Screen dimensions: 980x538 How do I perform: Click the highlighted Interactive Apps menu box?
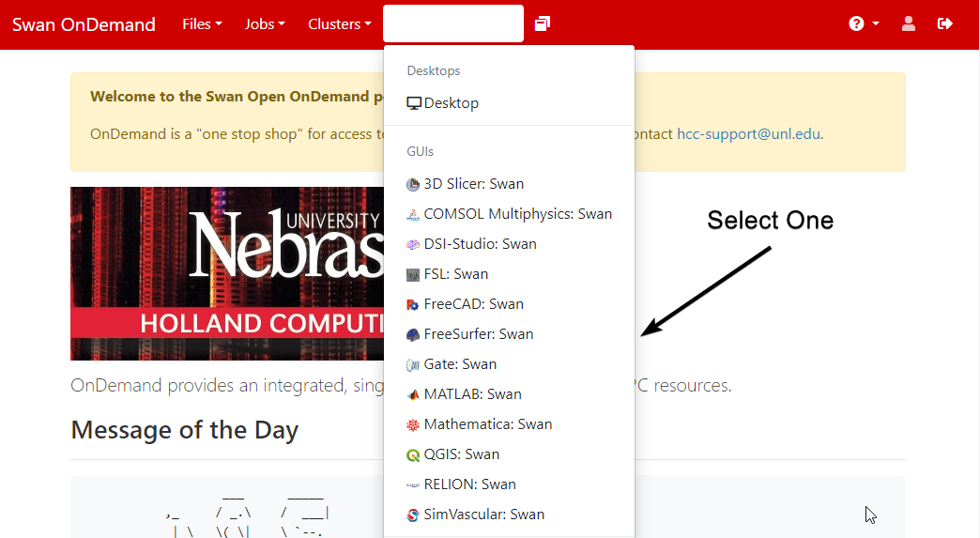(453, 23)
